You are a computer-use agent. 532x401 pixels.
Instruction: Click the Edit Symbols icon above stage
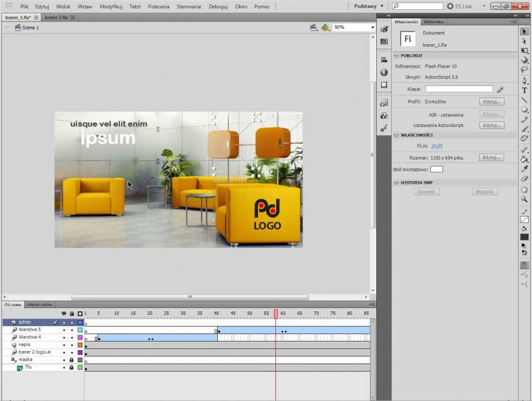(x=325, y=27)
